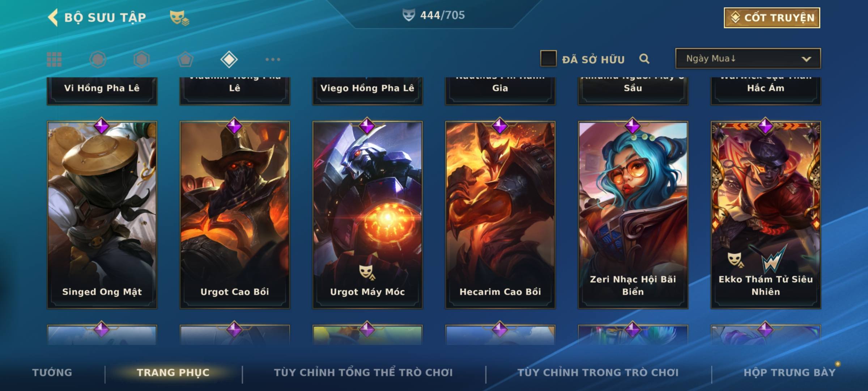868x391 pixels.
Task: Switch to the Tướng tab
Action: [52, 373]
